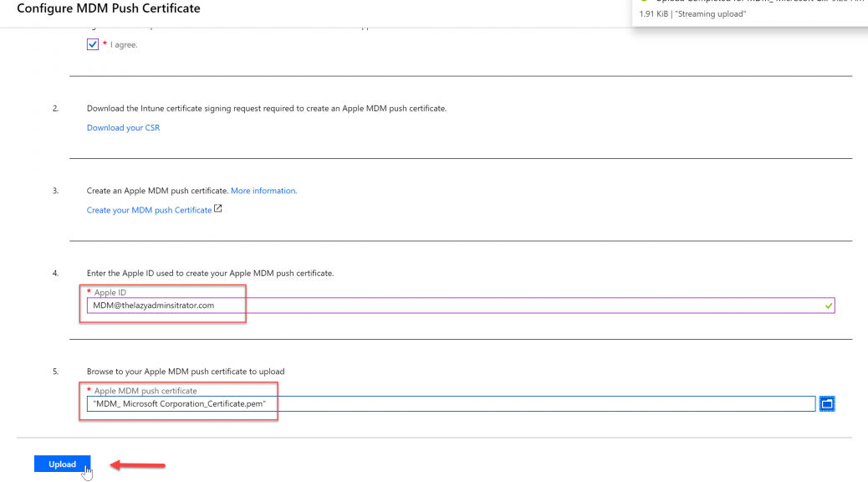Select the Configure MDM Push Certificate heading
The width and height of the screenshot is (868, 482).
tap(109, 8)
